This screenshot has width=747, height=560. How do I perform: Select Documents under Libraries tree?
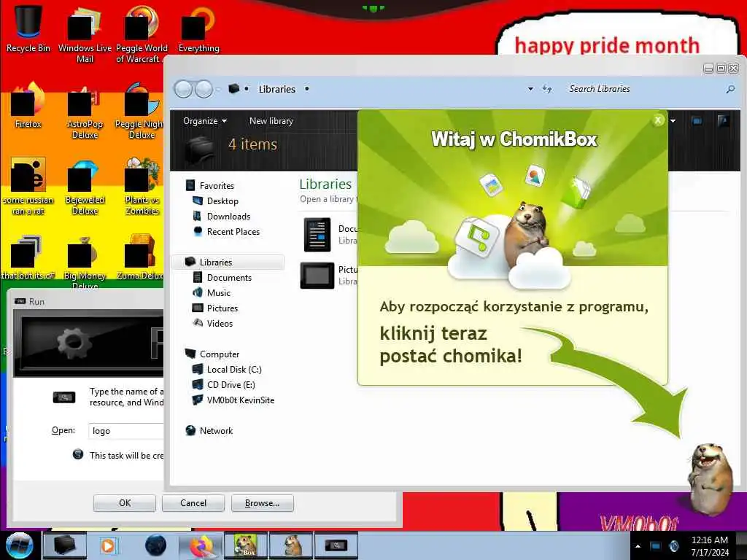click(228, 278)
